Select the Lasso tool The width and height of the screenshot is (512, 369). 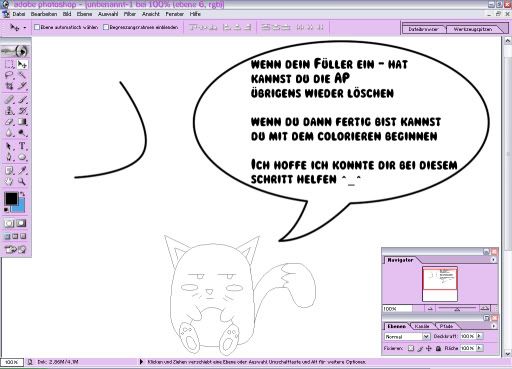coord(9,75)
